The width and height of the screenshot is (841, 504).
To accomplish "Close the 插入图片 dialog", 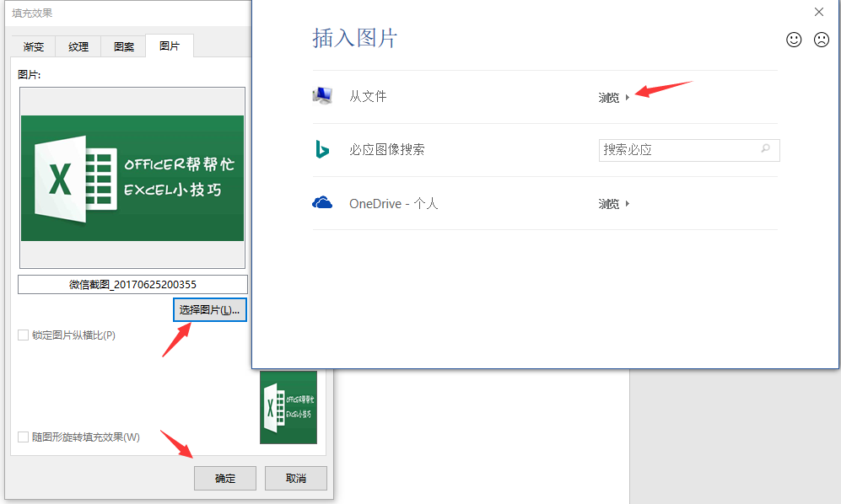I will coord(818,12).
